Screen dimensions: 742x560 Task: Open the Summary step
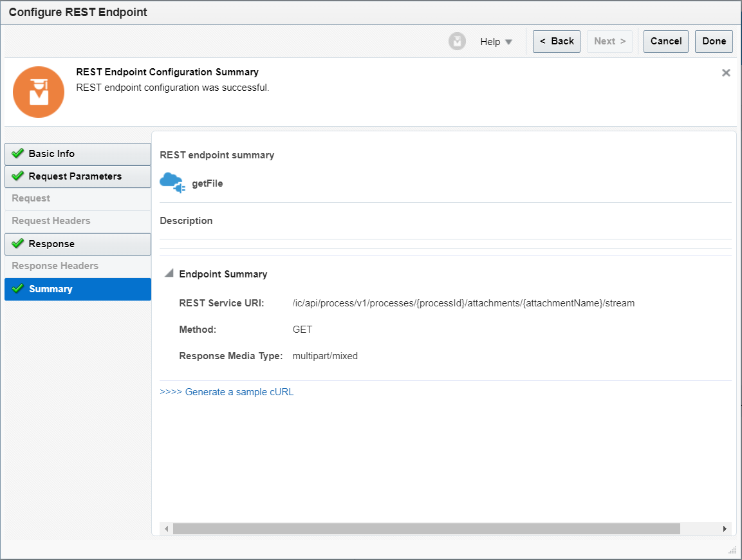(x=50, y=289)
